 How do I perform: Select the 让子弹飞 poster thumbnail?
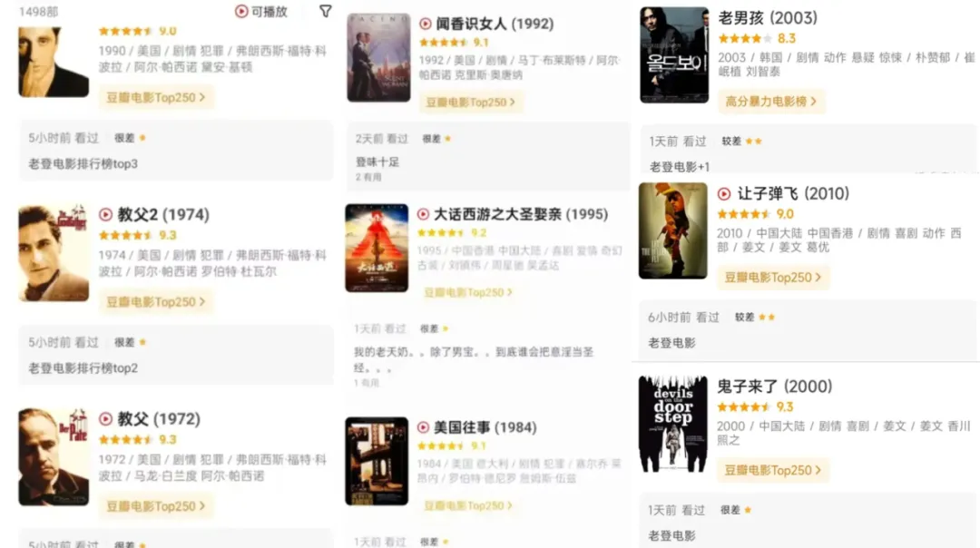672,230
